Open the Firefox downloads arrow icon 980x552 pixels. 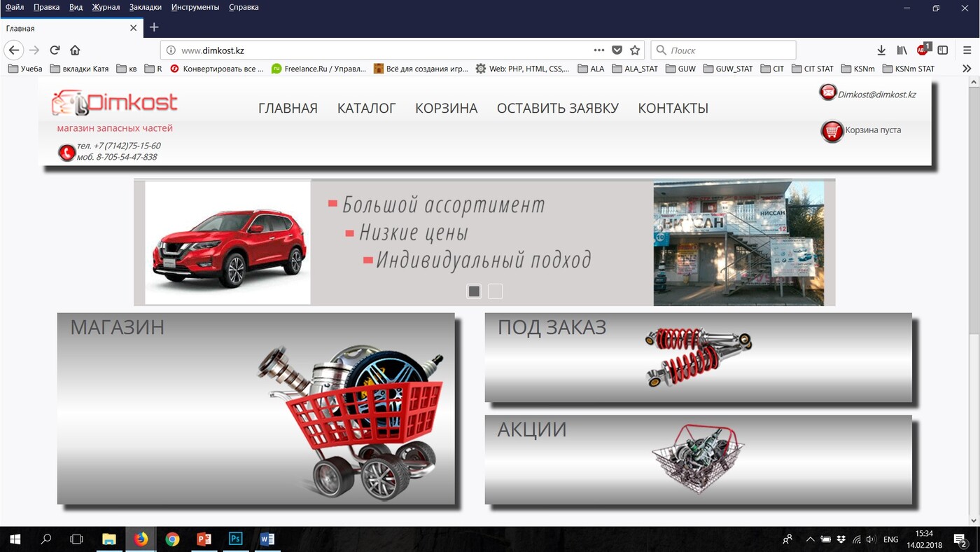tap(881, 50)
